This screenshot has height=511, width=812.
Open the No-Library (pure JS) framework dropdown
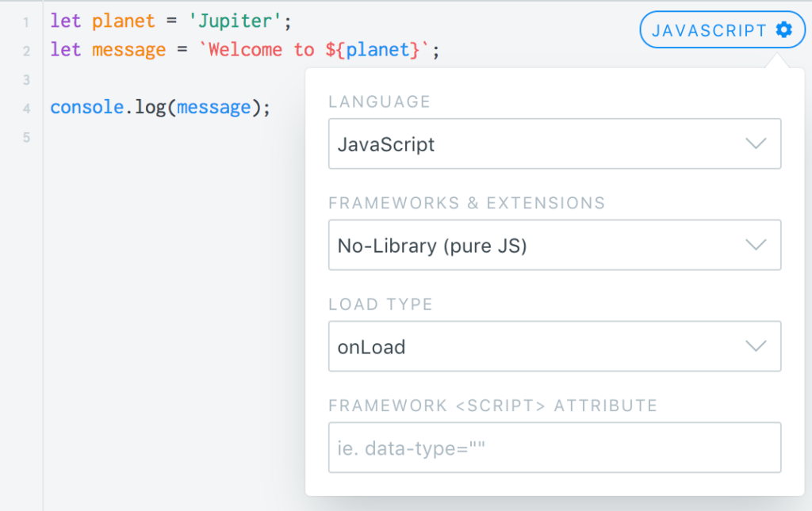(555, 245)
